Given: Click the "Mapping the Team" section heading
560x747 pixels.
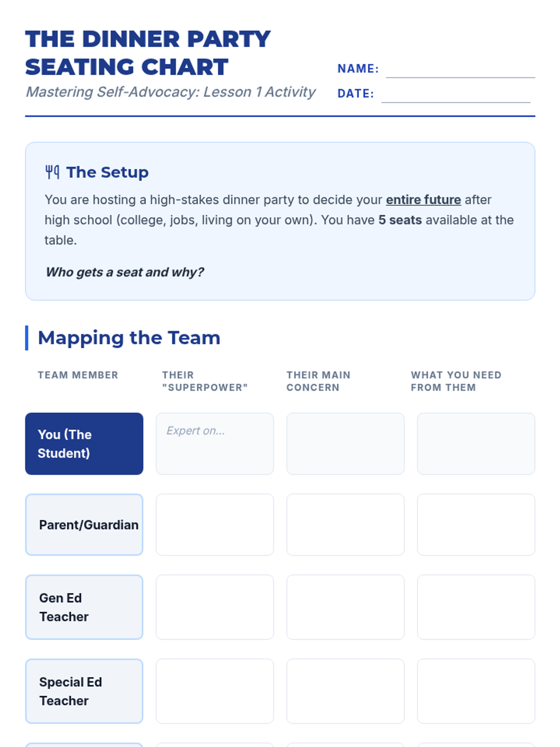Looking at the screenshot, I should (x=129, y=338).
